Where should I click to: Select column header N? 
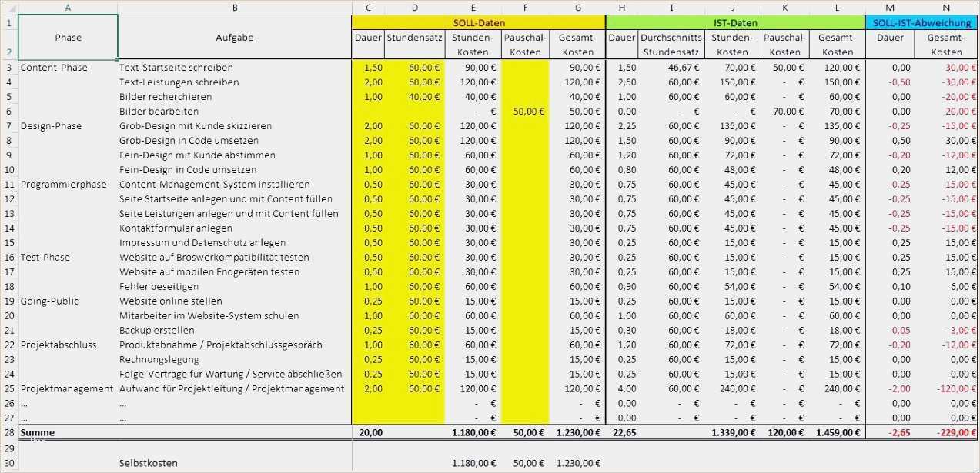945,8
